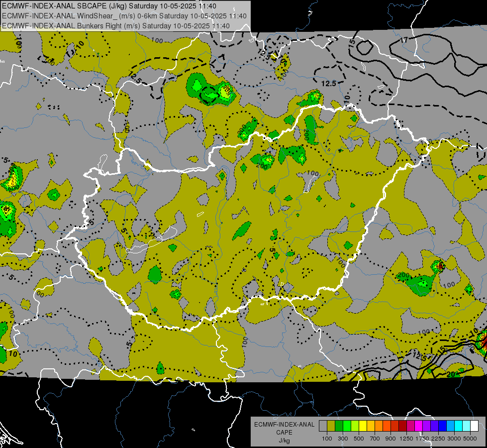This screenshot has width=487, height=448.
Task: Click the olive swatch in the CAPE legend
Action: [331, 426]
